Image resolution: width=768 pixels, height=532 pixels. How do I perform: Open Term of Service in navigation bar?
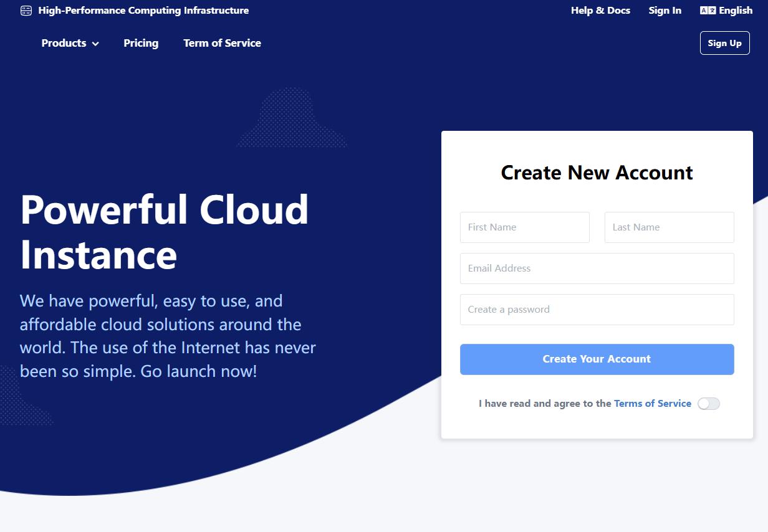[x=222, y=43]
